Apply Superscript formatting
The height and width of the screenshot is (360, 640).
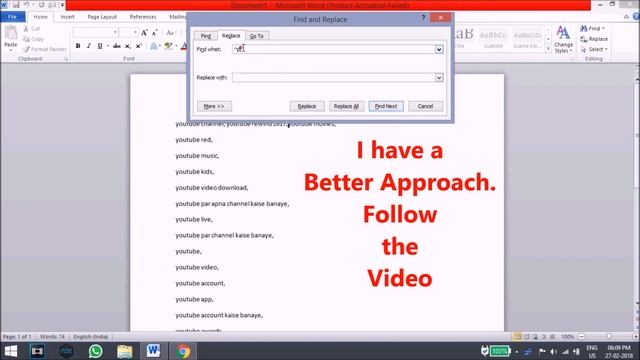pyautogui.click(x=139, y=46)
